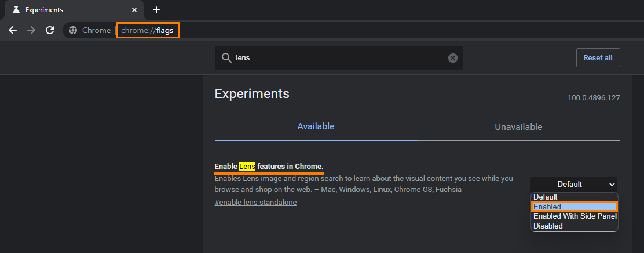Choose Enabled With Side Panel option
Viewport: 644px width, 253px height.
(574, 216)
